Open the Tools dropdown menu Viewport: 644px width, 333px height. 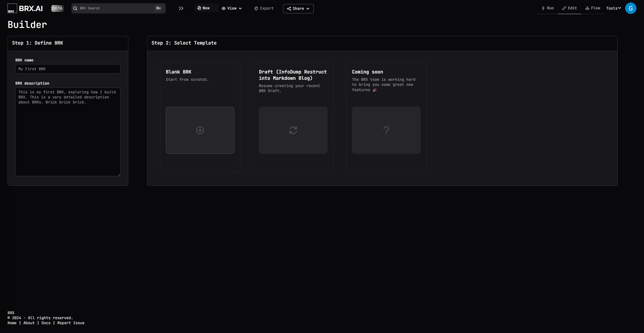(613, 8)
